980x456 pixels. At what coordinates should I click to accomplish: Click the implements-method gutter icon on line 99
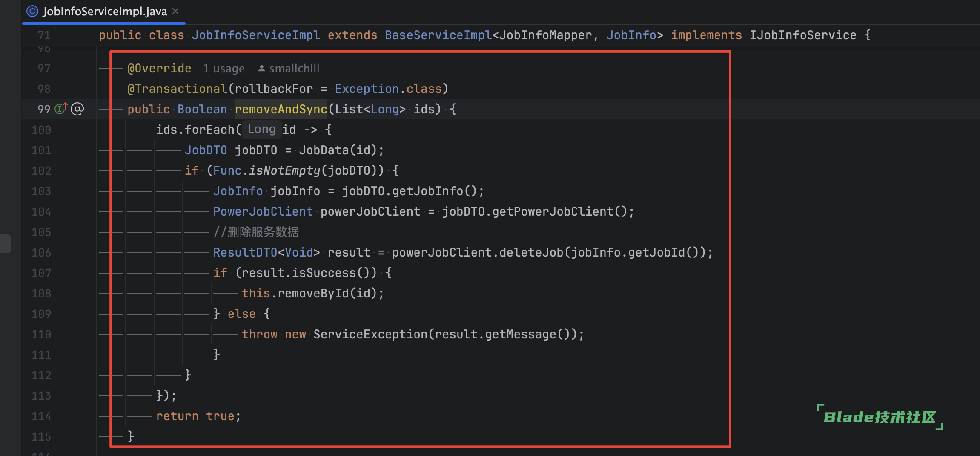[61, 109]
